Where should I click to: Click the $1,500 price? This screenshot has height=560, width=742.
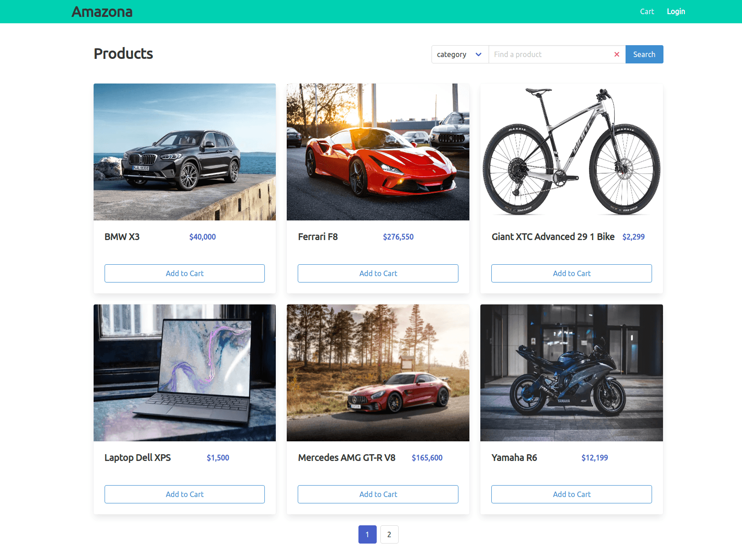point(218,458)
